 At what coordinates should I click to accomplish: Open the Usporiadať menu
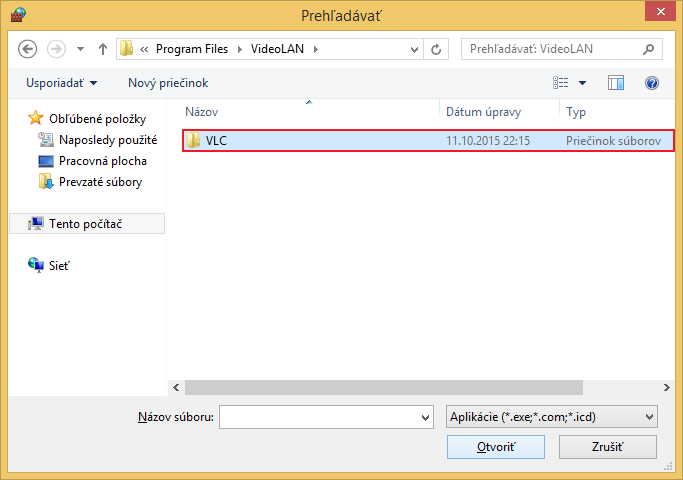[62, 83]
